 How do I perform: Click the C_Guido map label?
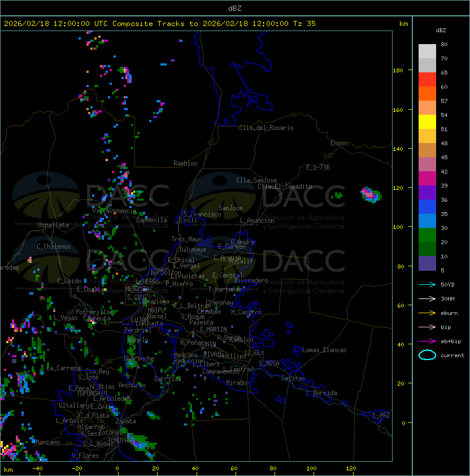pyautogui.click(x=69, y=281)
